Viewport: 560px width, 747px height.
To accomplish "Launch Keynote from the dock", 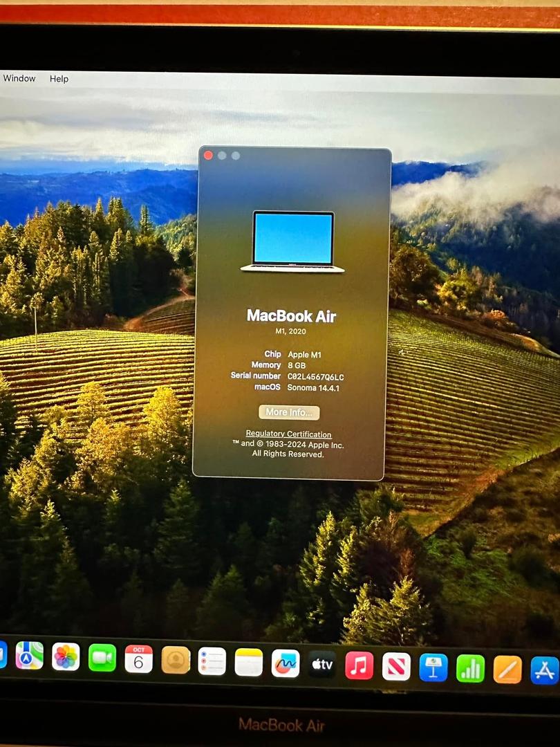I will coord(433,667).
